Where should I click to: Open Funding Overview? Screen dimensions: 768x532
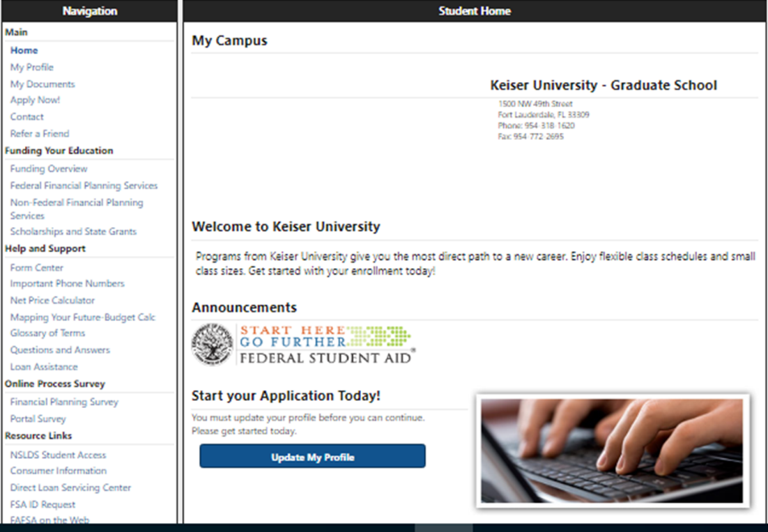coord(48,169)
